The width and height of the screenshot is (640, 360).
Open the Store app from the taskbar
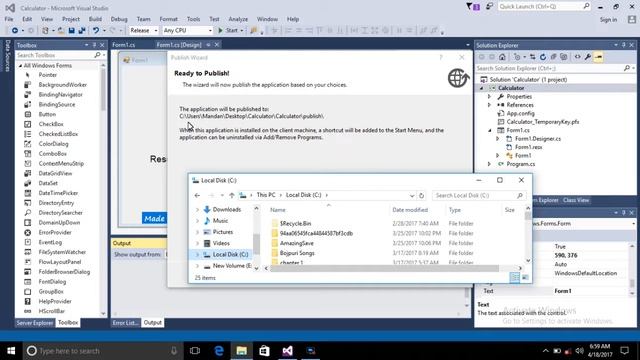[264, 351]
